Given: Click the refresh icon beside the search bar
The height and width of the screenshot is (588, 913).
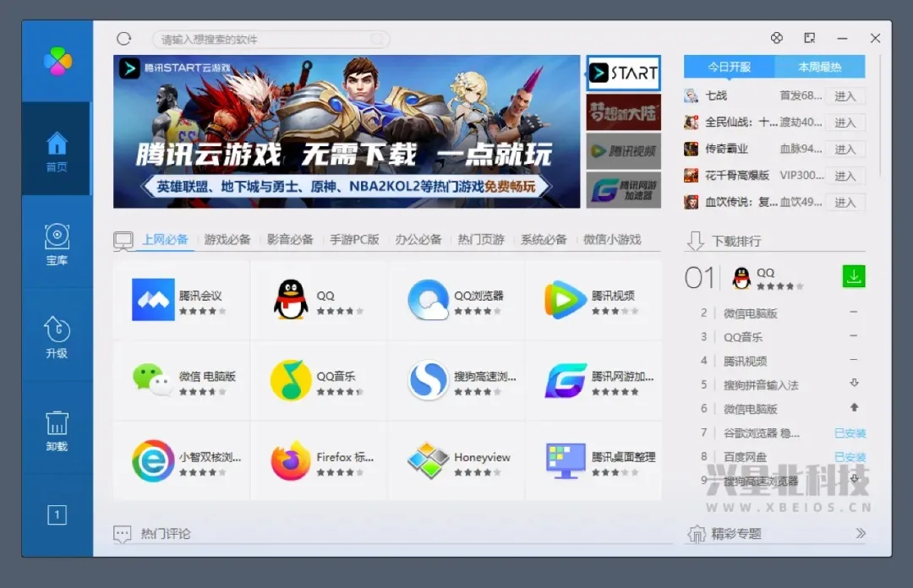Looking at the screenshot, I should click(125, 38).
